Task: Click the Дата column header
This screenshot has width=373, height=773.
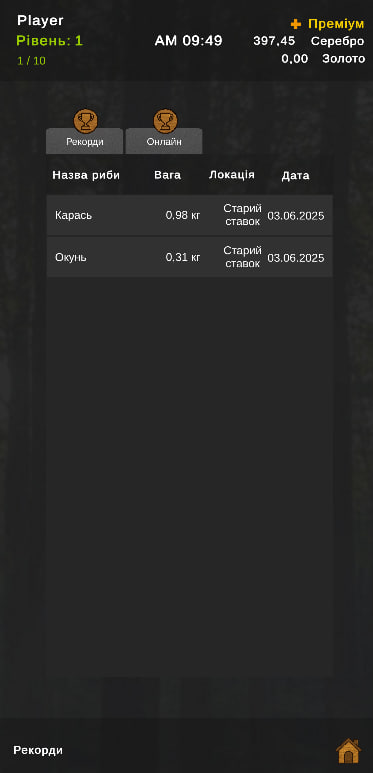Action: 296,176
